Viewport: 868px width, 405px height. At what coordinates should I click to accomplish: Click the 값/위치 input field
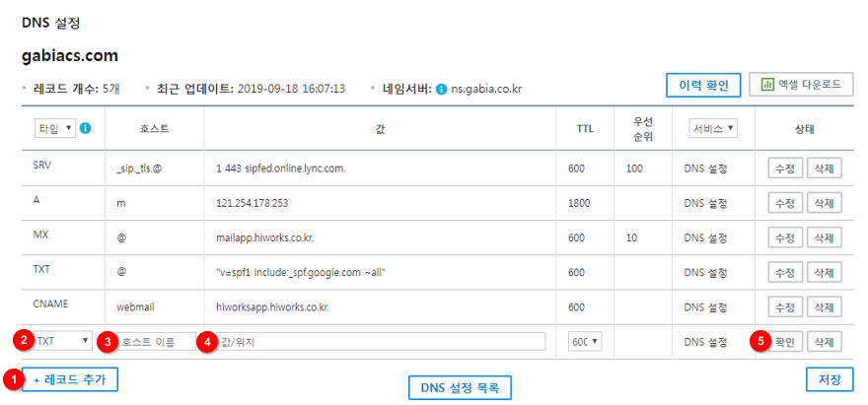click(381, 342)
